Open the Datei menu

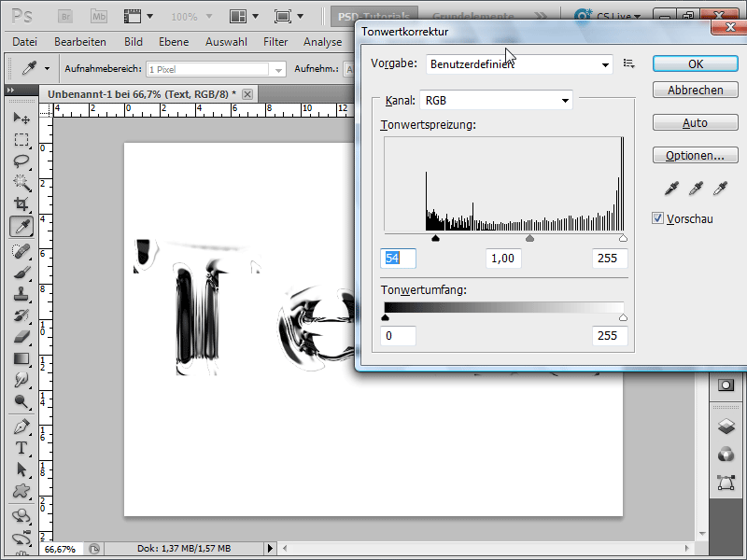(25, 42)
